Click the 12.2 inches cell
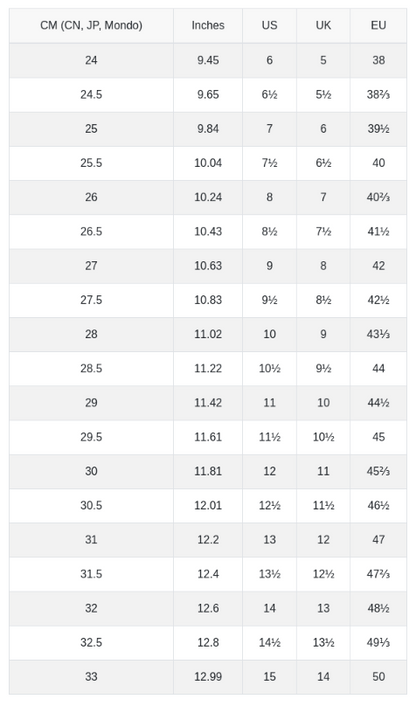The height and width of the screenshot is (706, 416). click(x=208, y=539)
